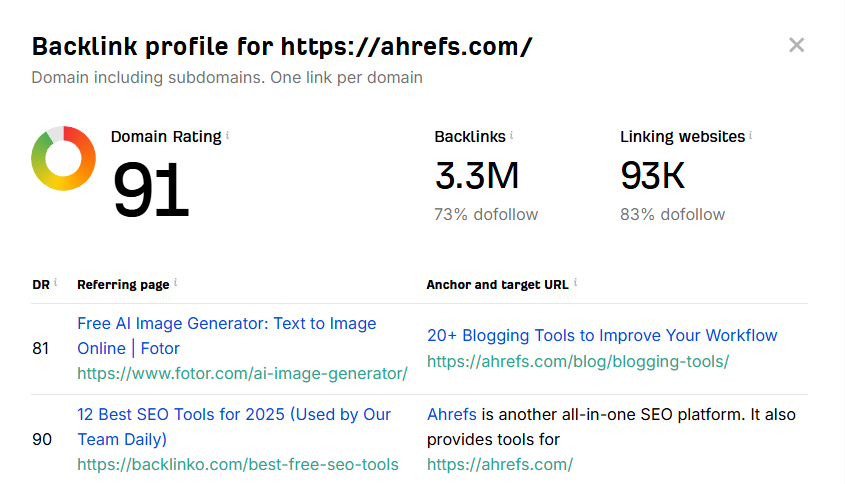Click the Backlinks label
845x484 pixels.
coord(470,137)
